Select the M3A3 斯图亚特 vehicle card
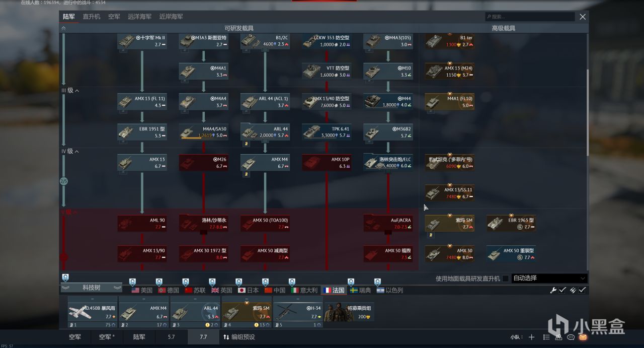This screenshot has height=348, width=644. tap(204, 41)
